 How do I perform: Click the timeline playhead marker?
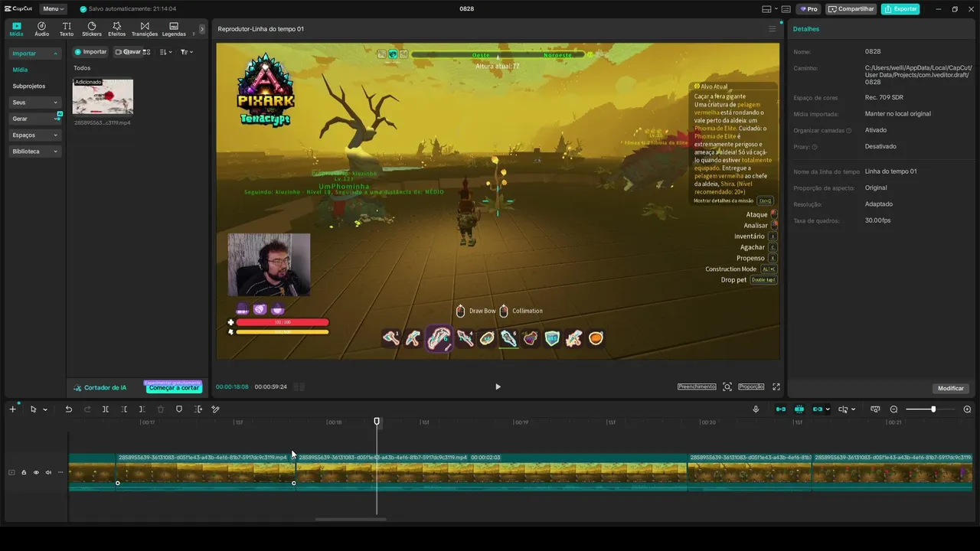tap(377, 422)
